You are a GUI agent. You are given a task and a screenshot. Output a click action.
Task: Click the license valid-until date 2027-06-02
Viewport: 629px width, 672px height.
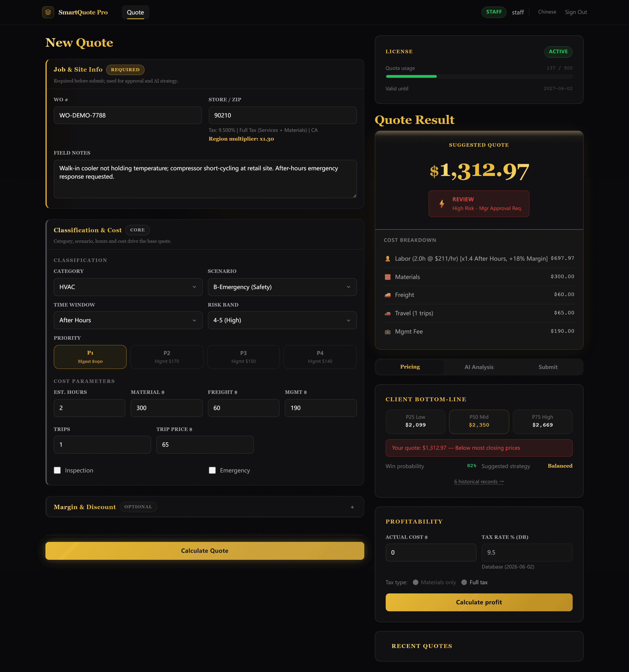pos(558,89)
